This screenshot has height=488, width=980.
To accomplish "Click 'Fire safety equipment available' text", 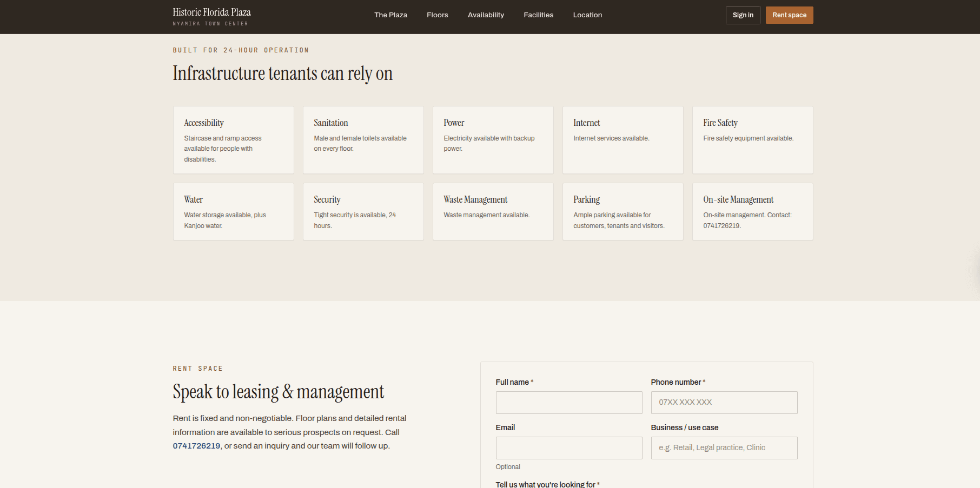I will tap(748, 138).
